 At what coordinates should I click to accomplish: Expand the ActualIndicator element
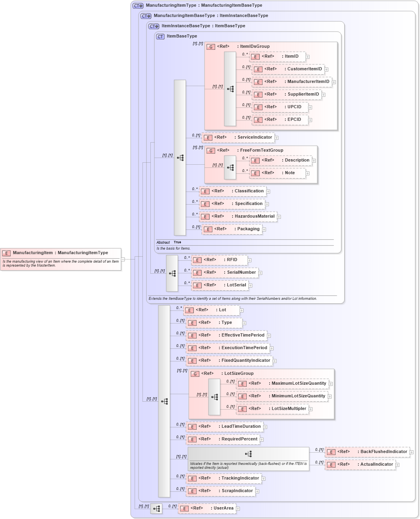click(x=397, y=464)
